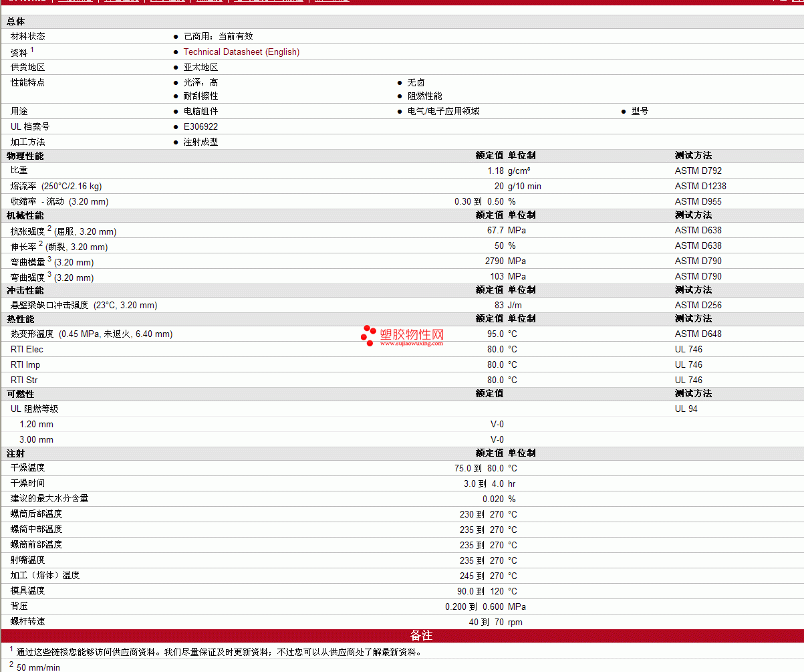Click the 0.020 max moisture value
This screenshot has height=672, width=804.
pyautogui.click(x=494, y=499)
